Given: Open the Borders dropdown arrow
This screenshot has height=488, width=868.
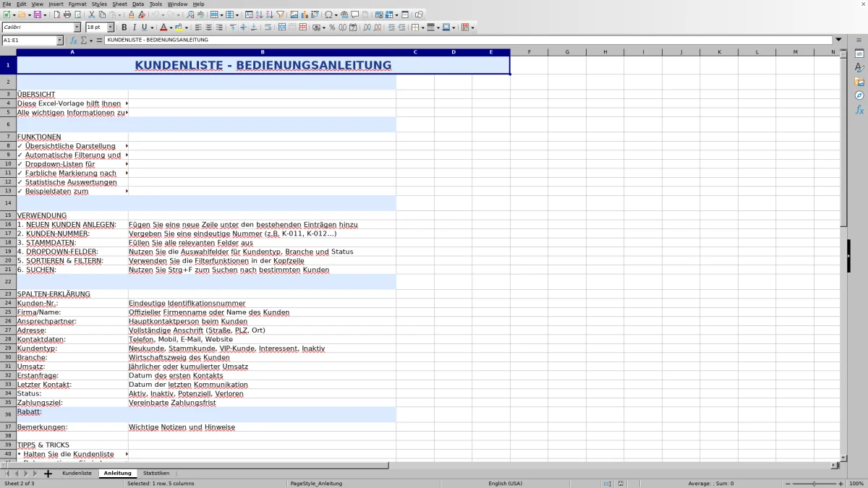Looking at the screenshot, I should 422,27.
